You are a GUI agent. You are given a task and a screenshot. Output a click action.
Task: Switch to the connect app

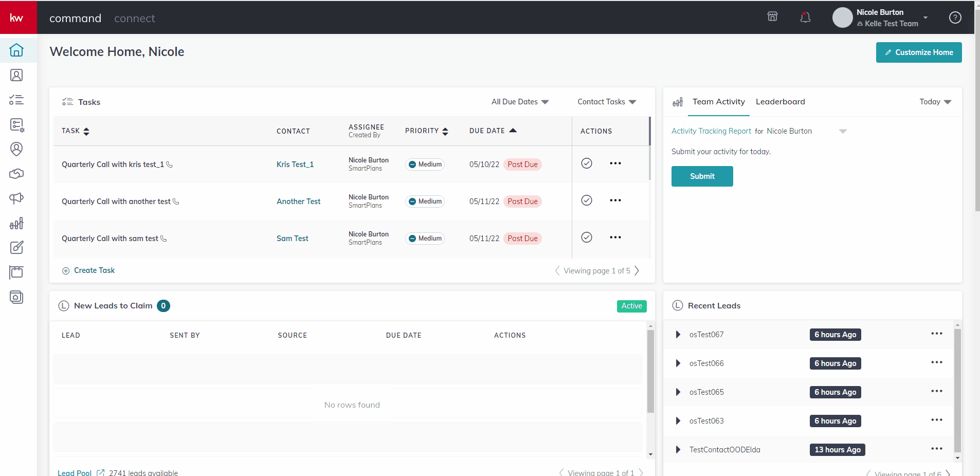134,18
